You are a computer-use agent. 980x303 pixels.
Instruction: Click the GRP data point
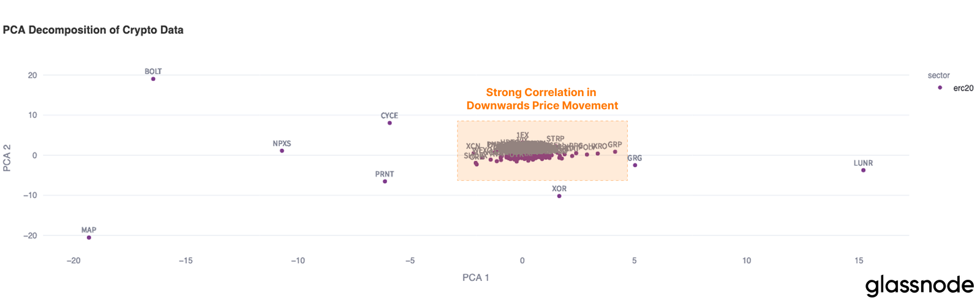(x=615, y=152)
